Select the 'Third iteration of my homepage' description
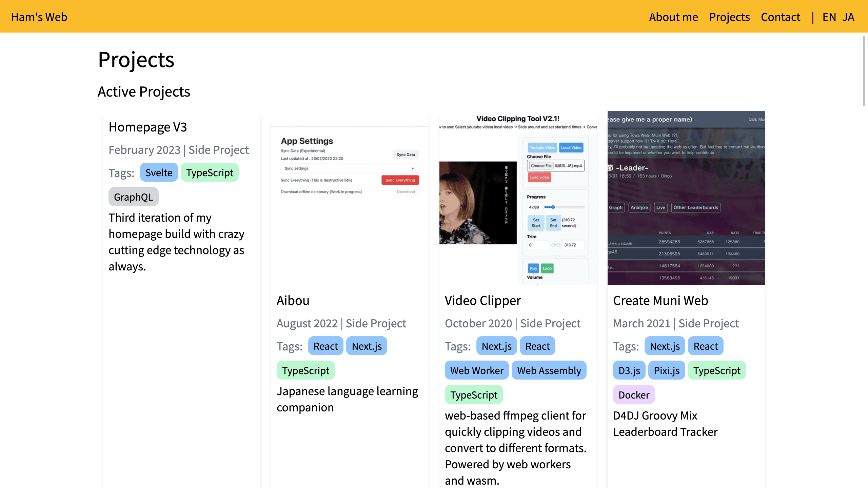The height and width of the screenshot is (488, 868). pyautogui.click(x=176, y=242)
